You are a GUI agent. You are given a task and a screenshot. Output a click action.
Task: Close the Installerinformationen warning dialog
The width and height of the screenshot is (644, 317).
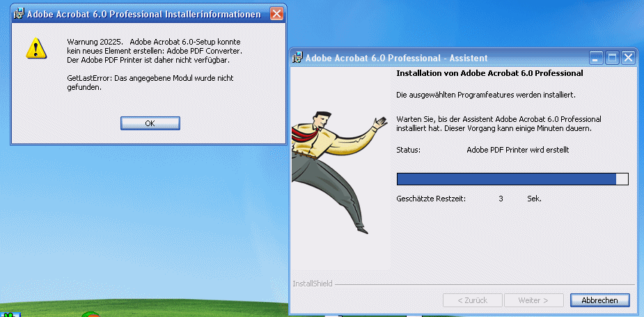tap(277, 15)
